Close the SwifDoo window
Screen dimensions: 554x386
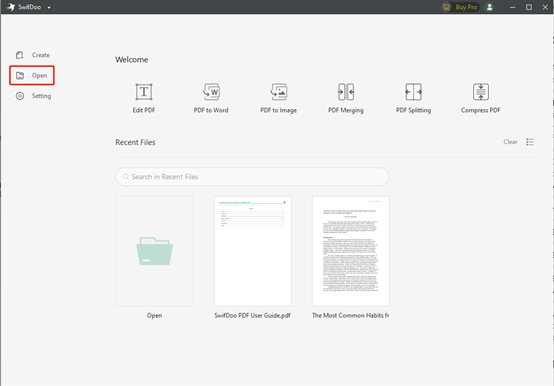point(545,7)
